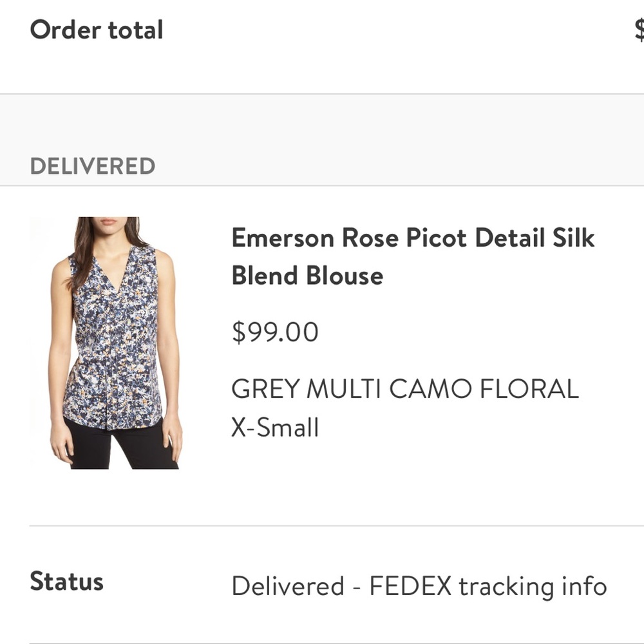Select the price below the product name
Screen dimensions: 644x644
(275, 332)
